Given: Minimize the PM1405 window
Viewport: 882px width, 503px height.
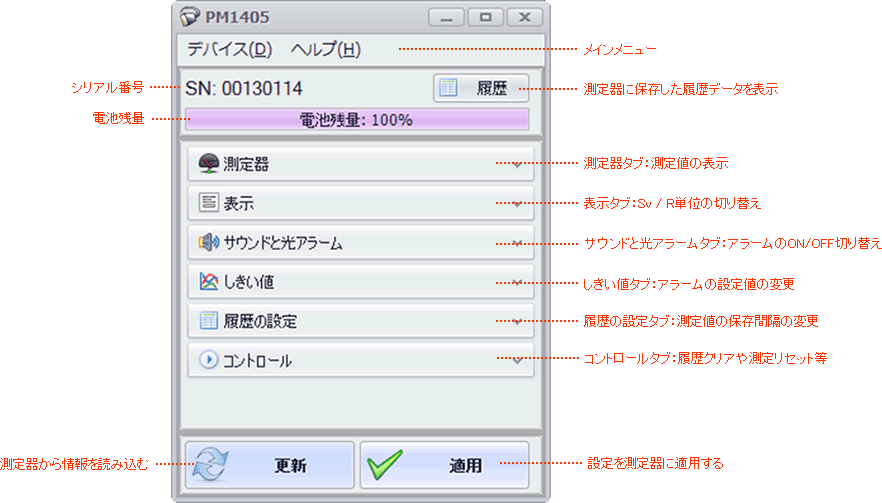Looking at the screenshot, I should point(446,17).
